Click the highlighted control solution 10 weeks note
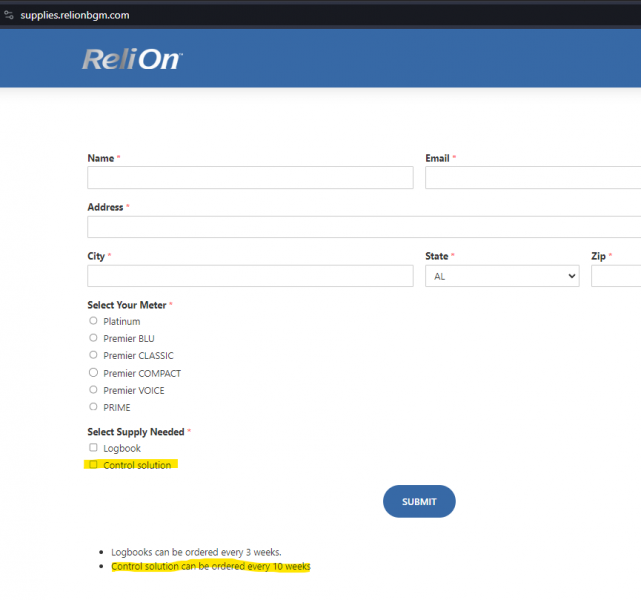641x600 pixels. pos(211,567)
